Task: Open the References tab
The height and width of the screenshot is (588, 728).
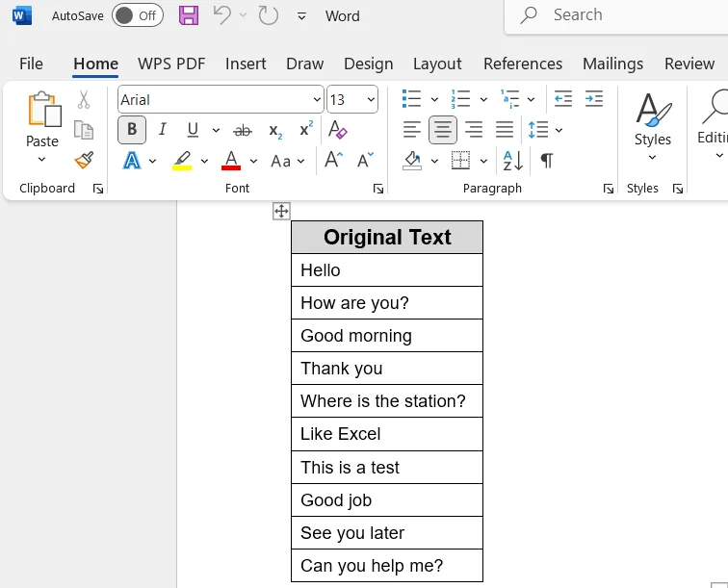Action: point(523,64)
